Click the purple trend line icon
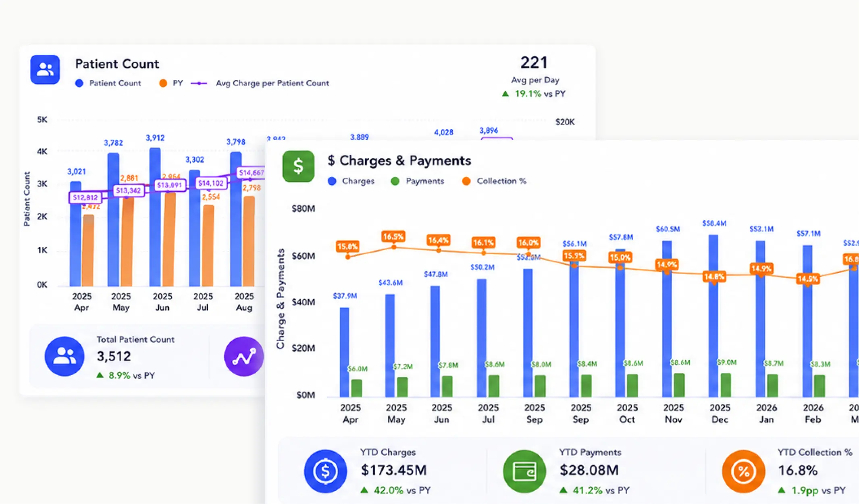 pos(243,356)
